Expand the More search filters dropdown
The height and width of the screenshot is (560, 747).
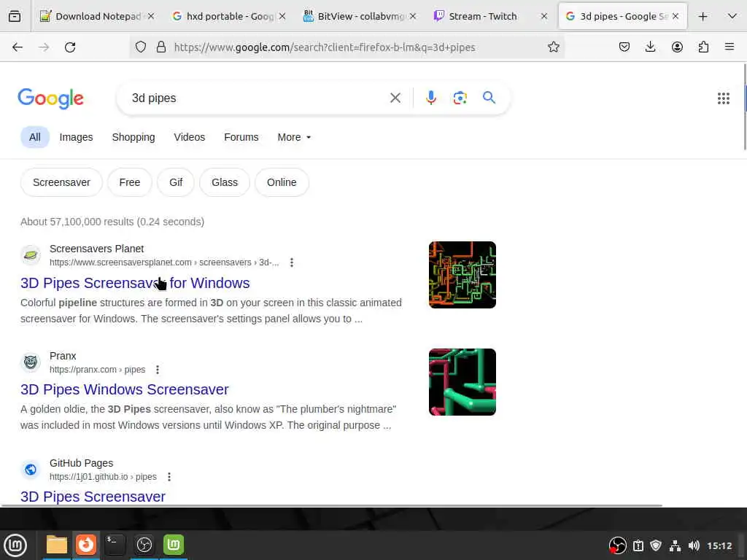pyautogui.click(x=294, y=137)
